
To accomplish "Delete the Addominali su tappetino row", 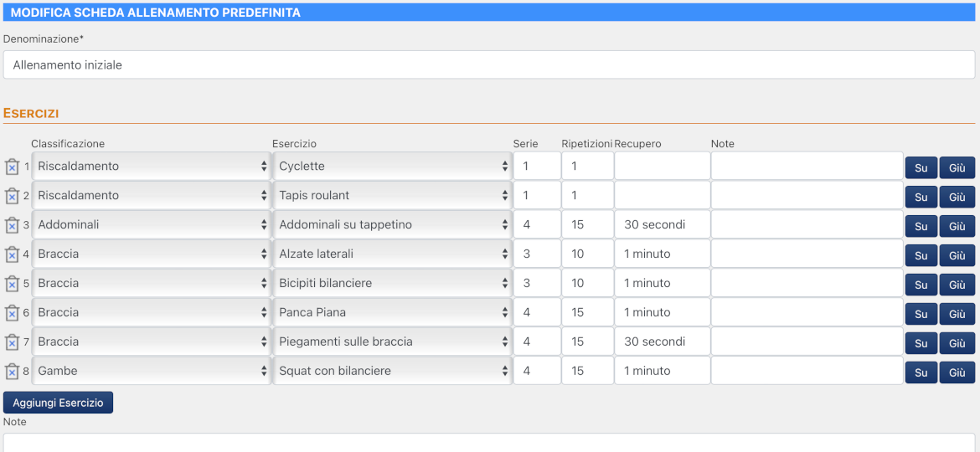I will (x=12, y=225).
